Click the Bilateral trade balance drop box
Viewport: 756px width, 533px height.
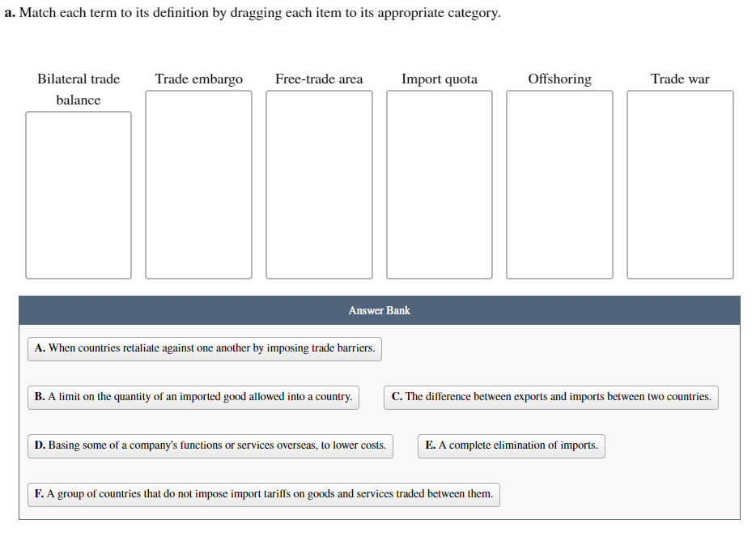(x=78, y=194)
